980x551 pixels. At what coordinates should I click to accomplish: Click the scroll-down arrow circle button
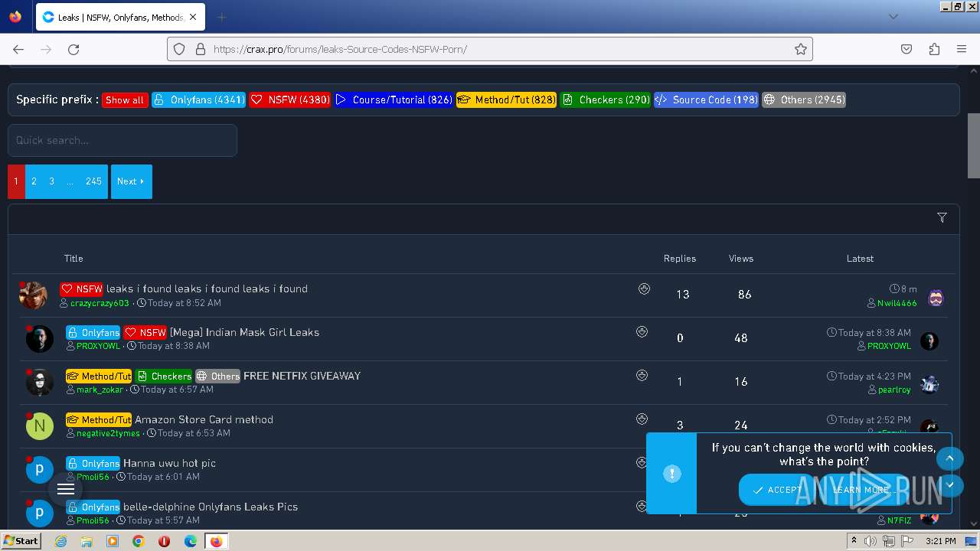coord(949,485)
